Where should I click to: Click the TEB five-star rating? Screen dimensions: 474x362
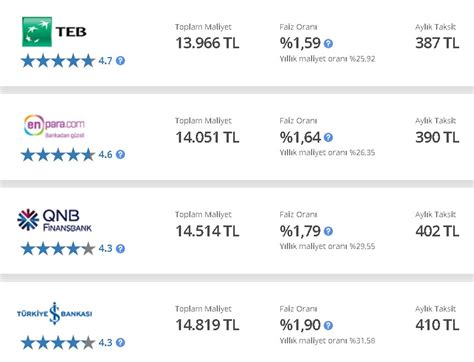pos(58,61)
